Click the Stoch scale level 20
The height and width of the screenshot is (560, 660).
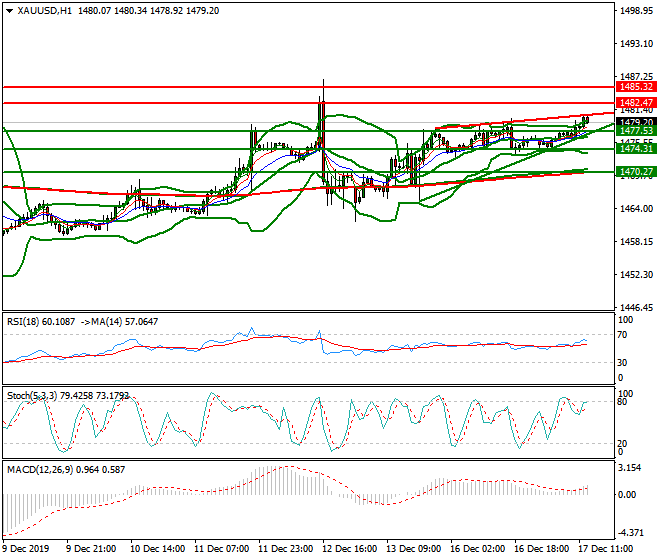click(x=623, y=443)
